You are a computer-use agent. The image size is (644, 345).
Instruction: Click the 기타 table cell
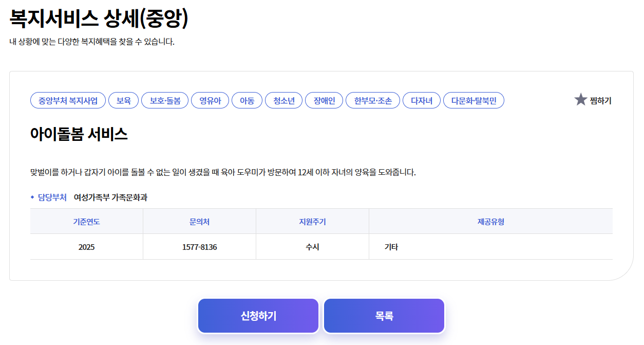coord(490,247)
